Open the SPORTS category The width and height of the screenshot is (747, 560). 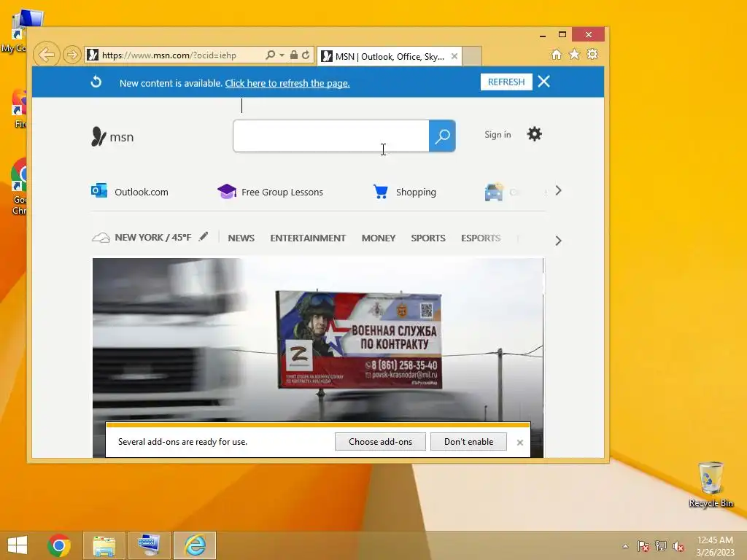click(427, 238)
